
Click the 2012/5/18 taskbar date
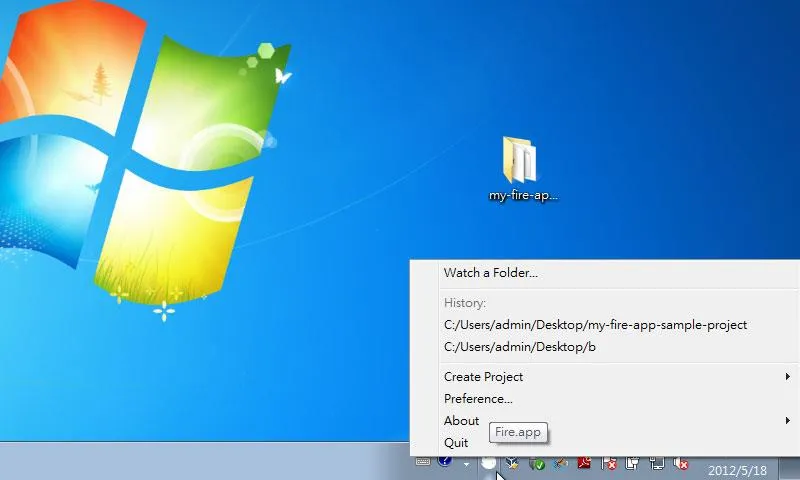pos(738,469)
